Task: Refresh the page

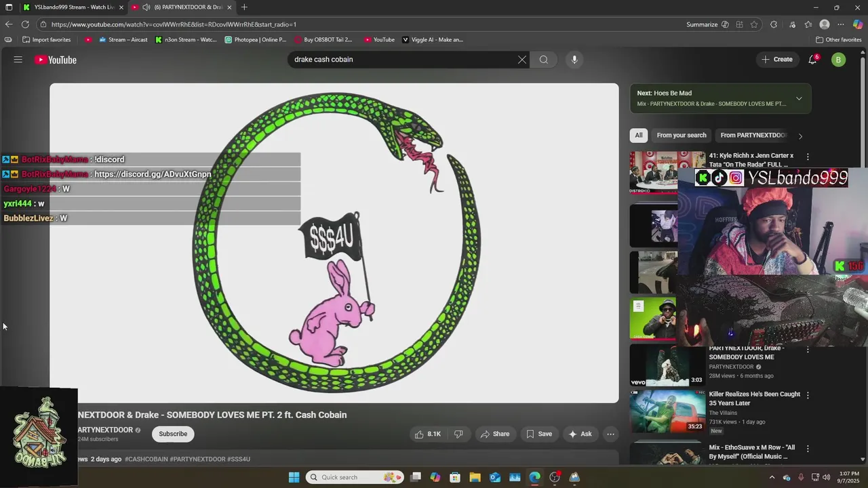Action: click(x=25, y=24)
